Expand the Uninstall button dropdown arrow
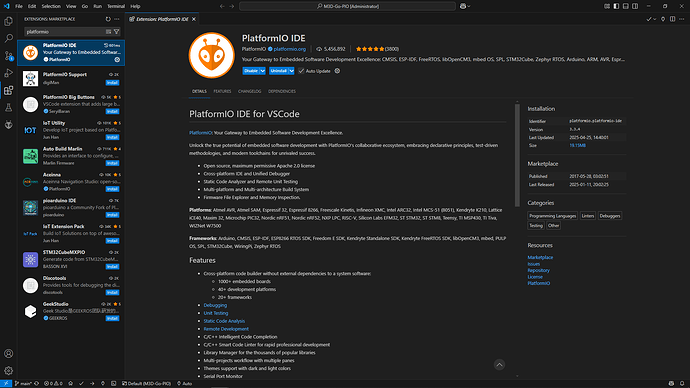690x388 pixels. [x=291, y=71]
